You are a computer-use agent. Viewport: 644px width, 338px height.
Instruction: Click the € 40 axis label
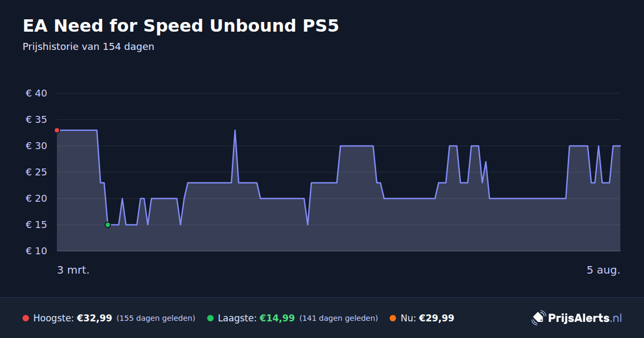tap(36, 93)
